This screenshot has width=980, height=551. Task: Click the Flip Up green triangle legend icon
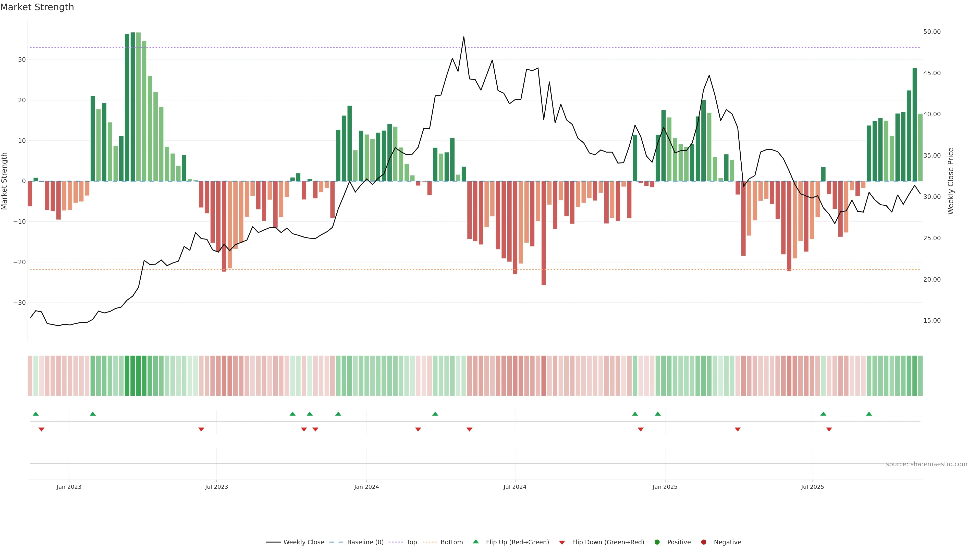coord(475,542)
